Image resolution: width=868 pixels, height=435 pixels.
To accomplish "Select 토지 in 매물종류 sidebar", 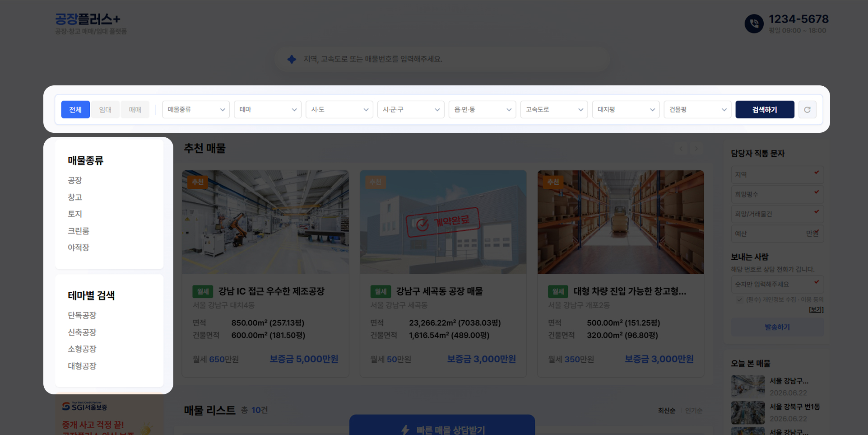I will point(75,214).
